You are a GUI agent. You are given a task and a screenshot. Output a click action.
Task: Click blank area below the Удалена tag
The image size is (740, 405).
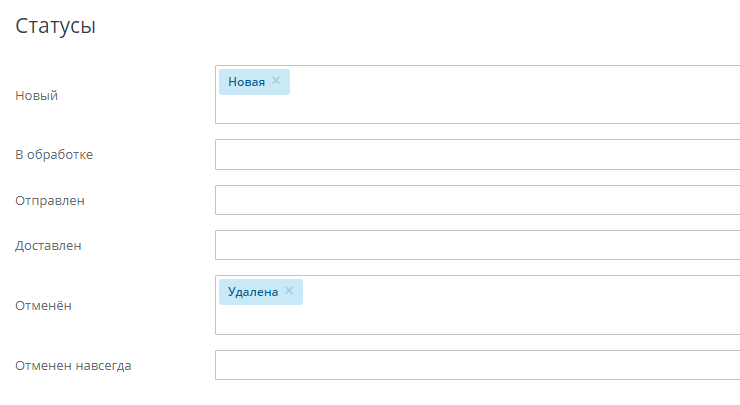point(400,320)
